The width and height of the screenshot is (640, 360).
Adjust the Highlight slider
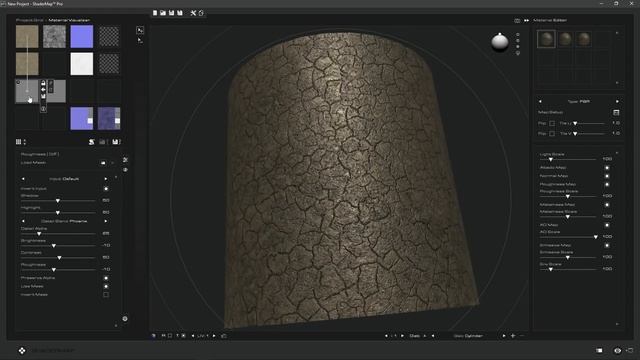tap(58, 213)
